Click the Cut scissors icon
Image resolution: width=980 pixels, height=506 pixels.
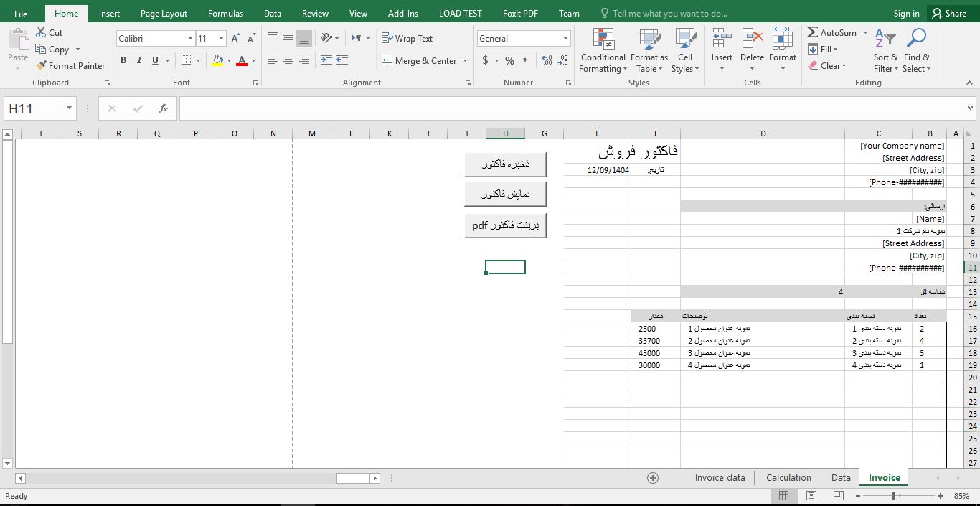[x=41, y=33]
